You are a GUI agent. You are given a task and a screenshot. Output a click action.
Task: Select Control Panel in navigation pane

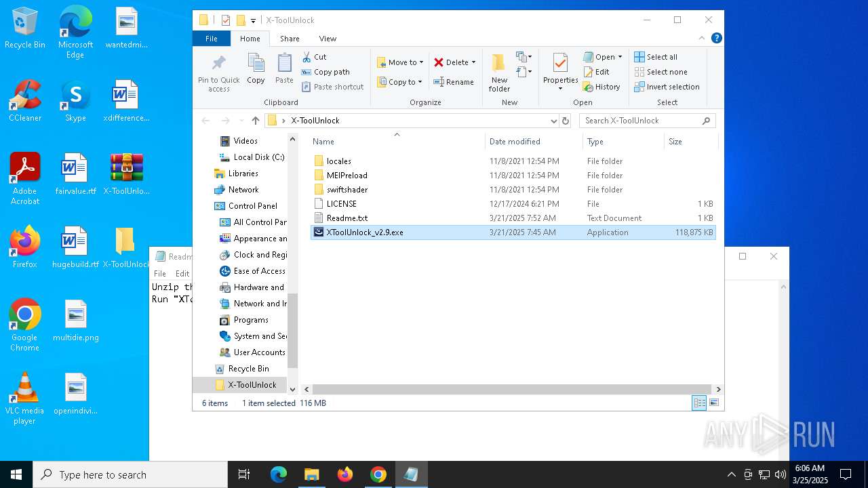tap(252, 206)
